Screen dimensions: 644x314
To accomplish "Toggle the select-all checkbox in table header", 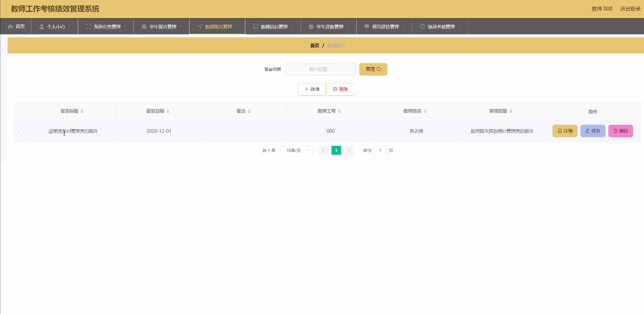I will [22, 111].
